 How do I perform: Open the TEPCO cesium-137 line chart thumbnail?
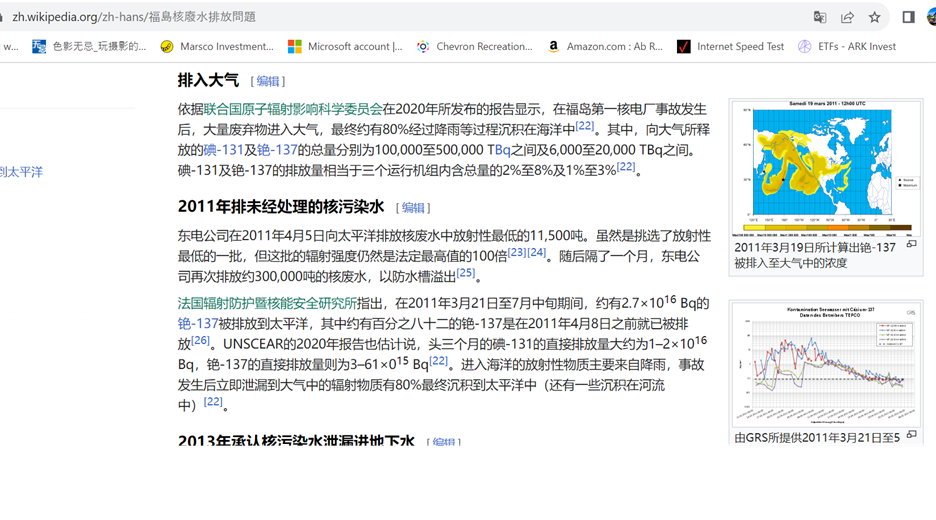pos(826,364)
